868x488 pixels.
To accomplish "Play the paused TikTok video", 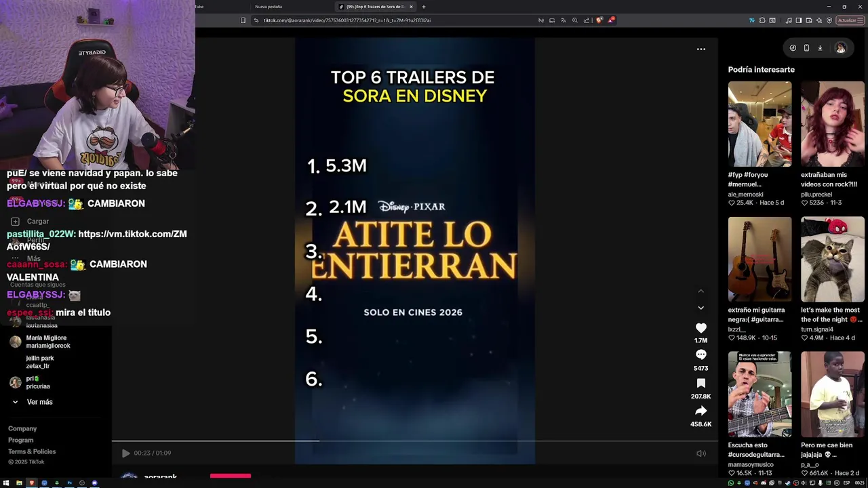I will point(125,453).
